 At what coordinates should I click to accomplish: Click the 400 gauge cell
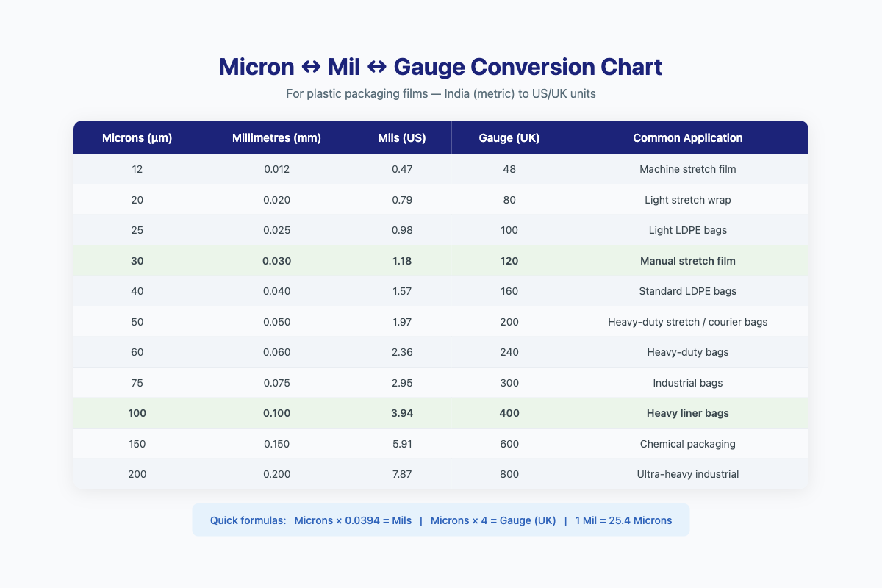509,413
